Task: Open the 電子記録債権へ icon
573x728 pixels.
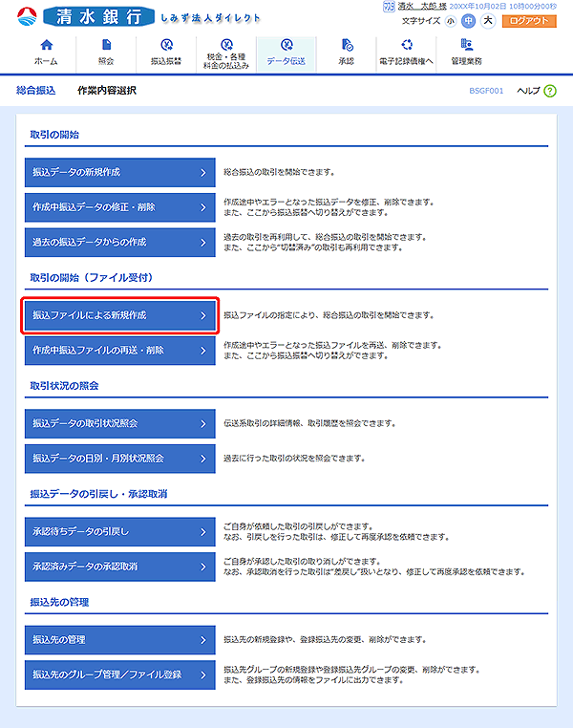Action: click(407, 46)
